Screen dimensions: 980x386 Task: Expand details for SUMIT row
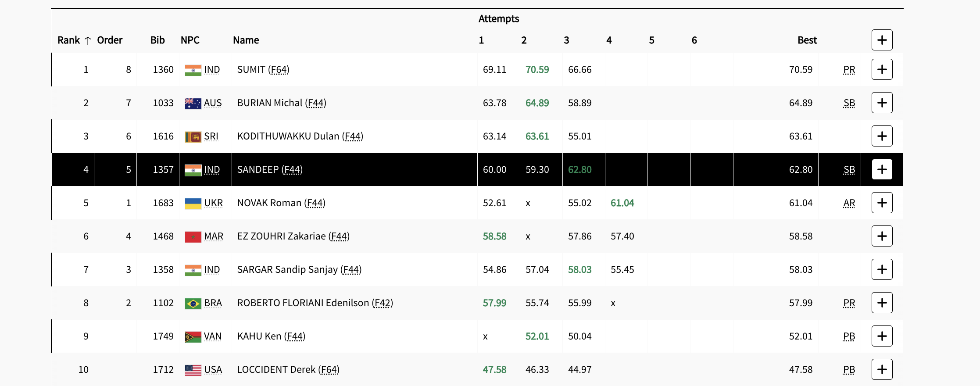(x=882, y=69)
